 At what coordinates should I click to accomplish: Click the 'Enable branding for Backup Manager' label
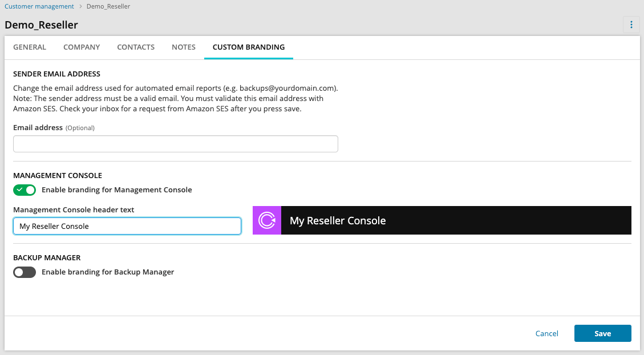click(108, 272)
